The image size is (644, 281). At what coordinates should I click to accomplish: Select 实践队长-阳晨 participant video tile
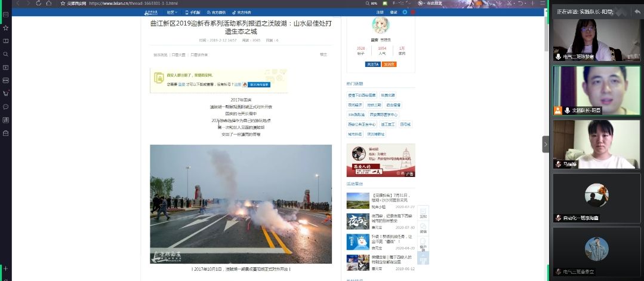[x=596, y=90]
